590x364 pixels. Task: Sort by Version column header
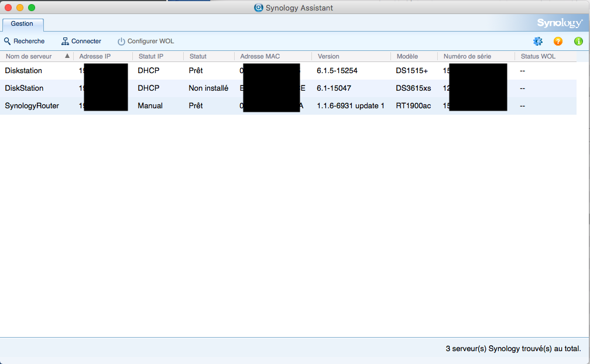(328, 56)
